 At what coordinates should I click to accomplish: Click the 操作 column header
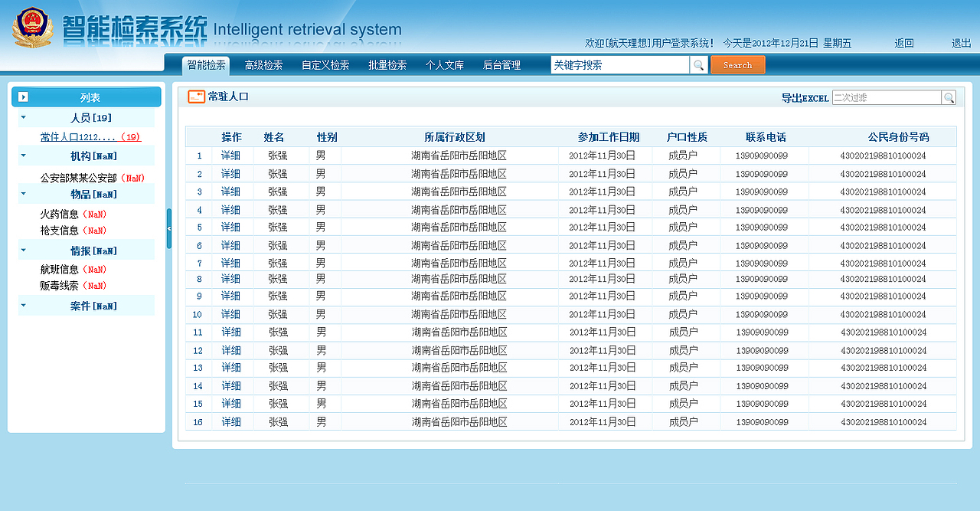231,137
